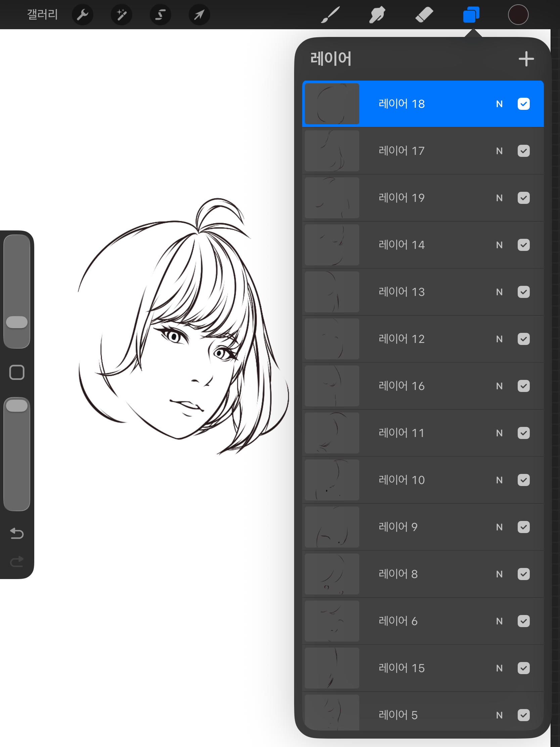560x747 pixels.
Task: Add a new layer with plus button
Action: (526, 59)
